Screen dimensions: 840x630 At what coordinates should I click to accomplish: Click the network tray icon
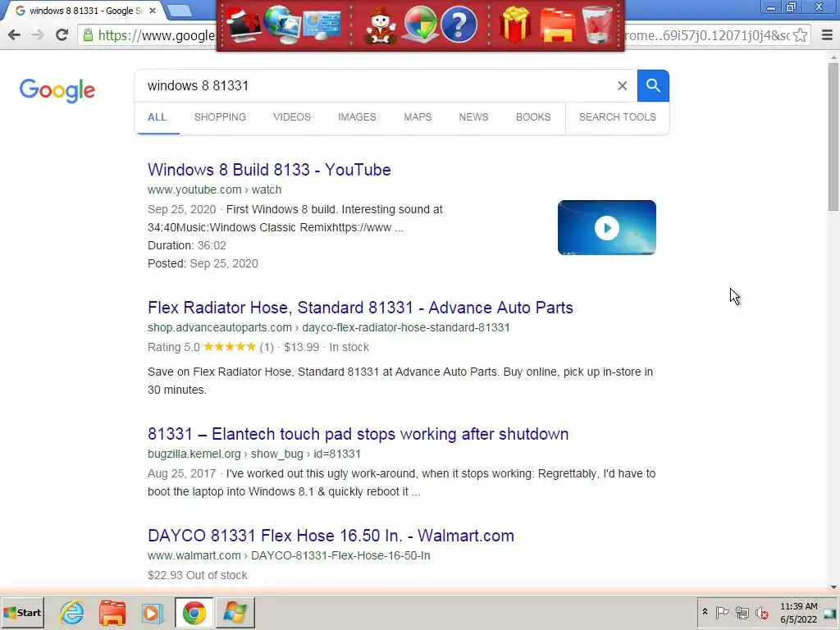[x=742, y=612]
